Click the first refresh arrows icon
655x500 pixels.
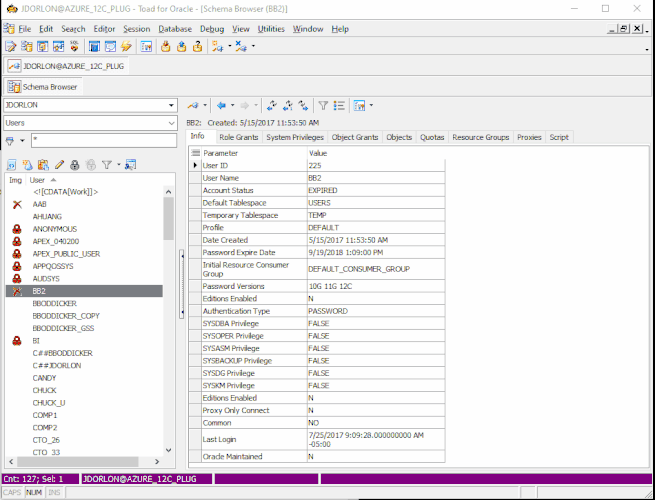pyautogui.click(x=272, y=106)
